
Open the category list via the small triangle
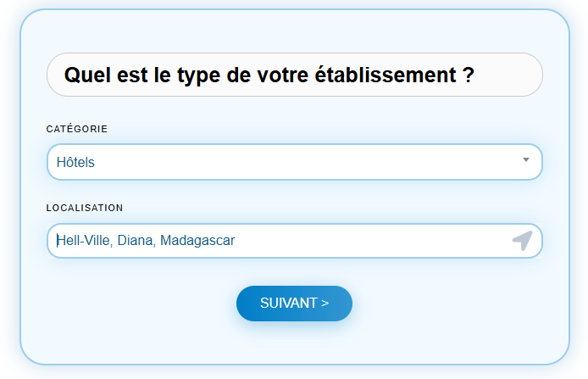click(526, 160)
